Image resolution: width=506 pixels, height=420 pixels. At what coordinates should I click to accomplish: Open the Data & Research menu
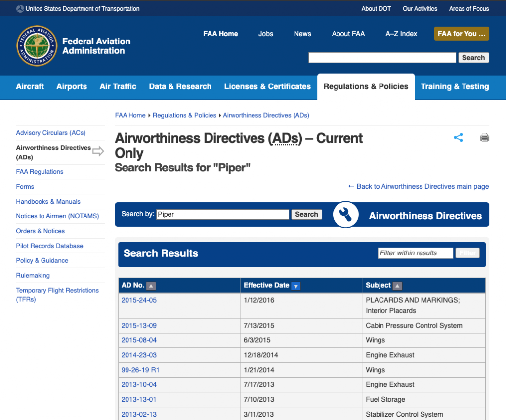coord(180,86)
